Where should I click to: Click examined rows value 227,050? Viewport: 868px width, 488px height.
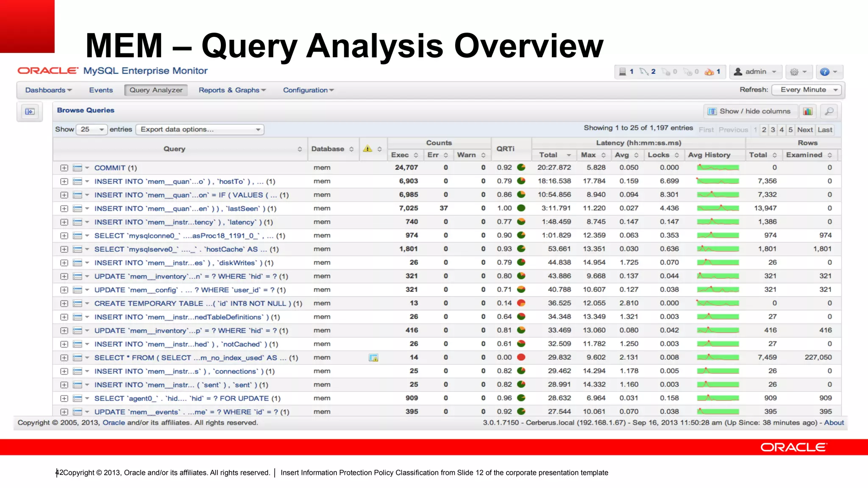tap(818, 358)
